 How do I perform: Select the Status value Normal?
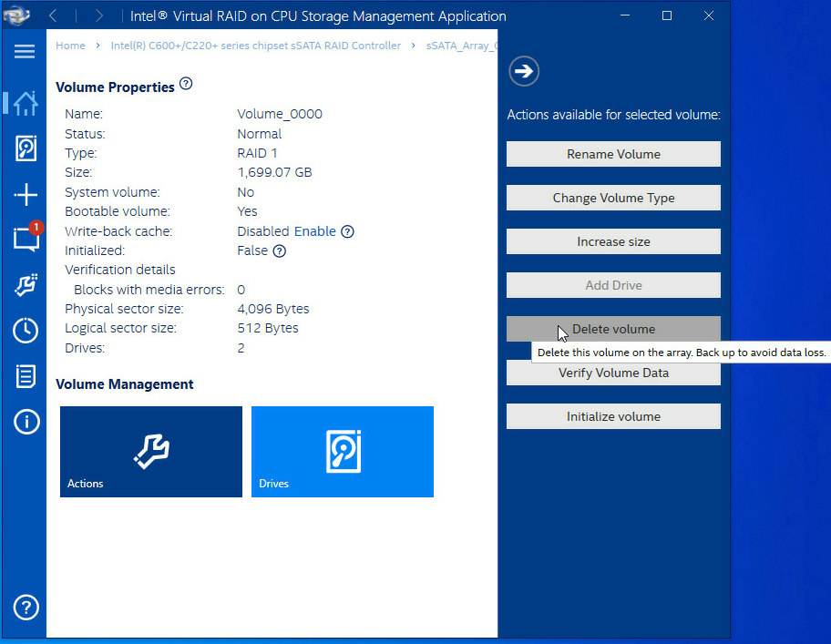(x=259, y=134)
